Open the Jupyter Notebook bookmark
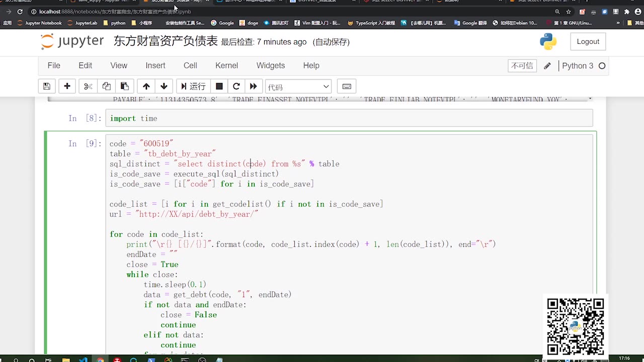The image size is (644, 362). (39, 23)
